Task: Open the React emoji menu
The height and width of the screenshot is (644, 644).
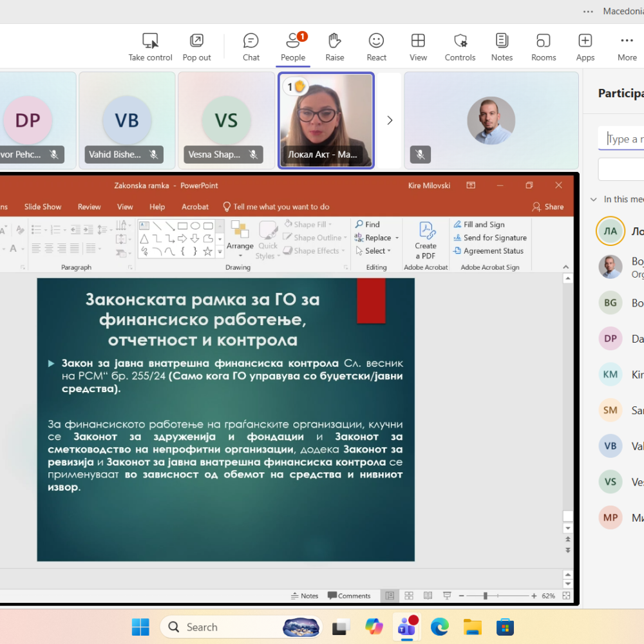Action: (376, 47)
